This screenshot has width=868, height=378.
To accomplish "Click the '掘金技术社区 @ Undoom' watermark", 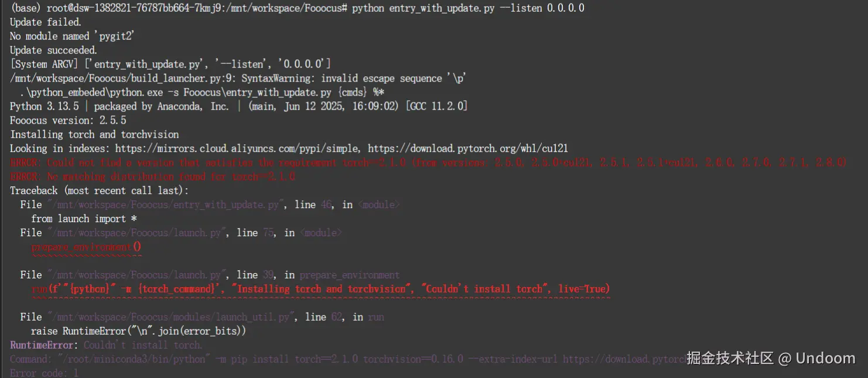I will (770, 357).
